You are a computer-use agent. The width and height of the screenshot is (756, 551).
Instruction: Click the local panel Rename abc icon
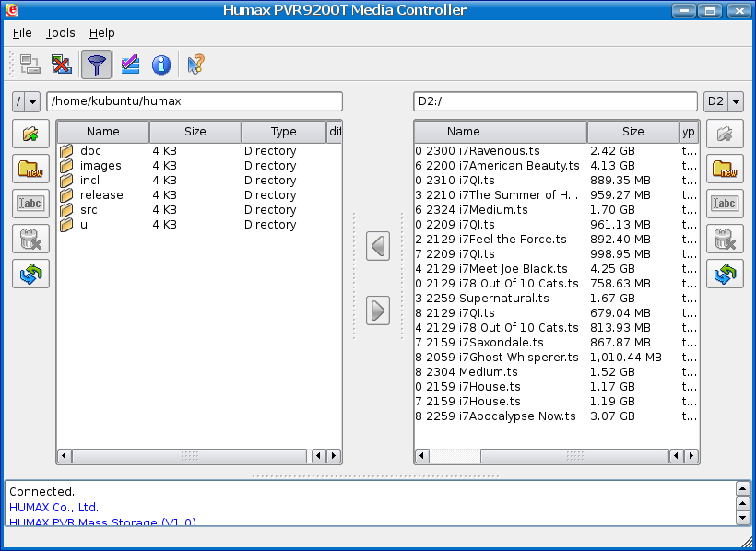[x=30, y=204]
